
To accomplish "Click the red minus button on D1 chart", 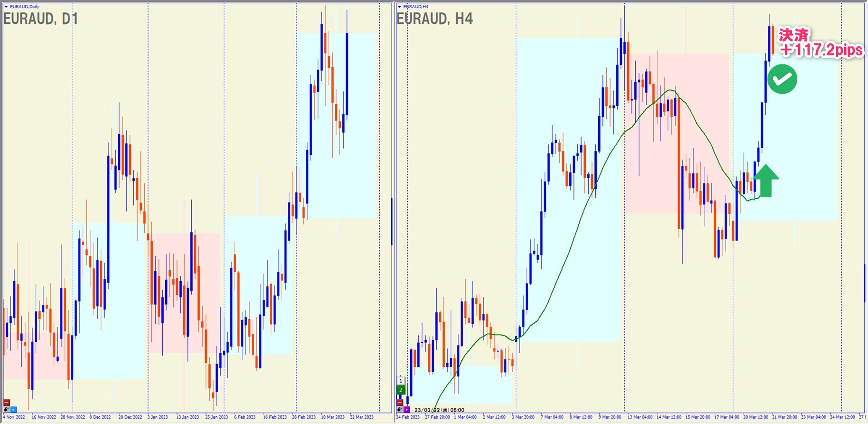I will tap(7, 403).
